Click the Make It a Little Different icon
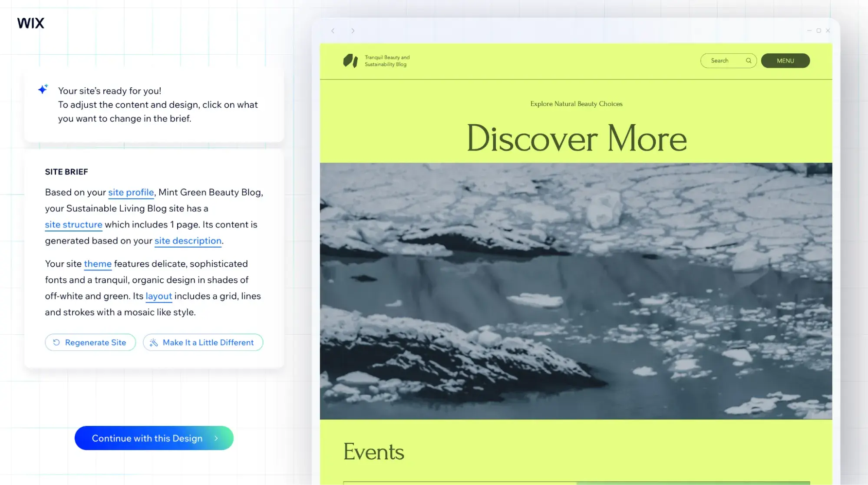Viewport: 868px width, 485px height. [154, 342]
